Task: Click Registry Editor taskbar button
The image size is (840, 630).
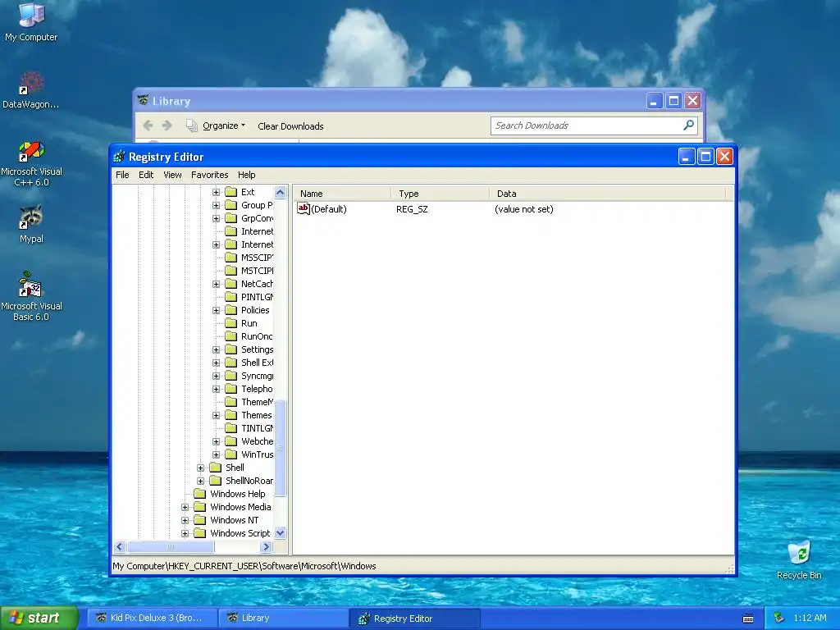Action: tap(413, 619)
